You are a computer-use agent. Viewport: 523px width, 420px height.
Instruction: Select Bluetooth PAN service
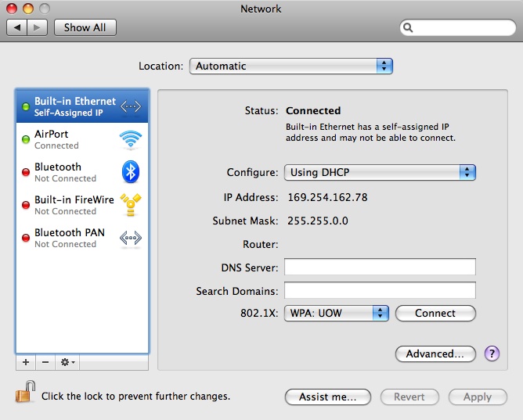pyautogui.click(x=82, y=238)
